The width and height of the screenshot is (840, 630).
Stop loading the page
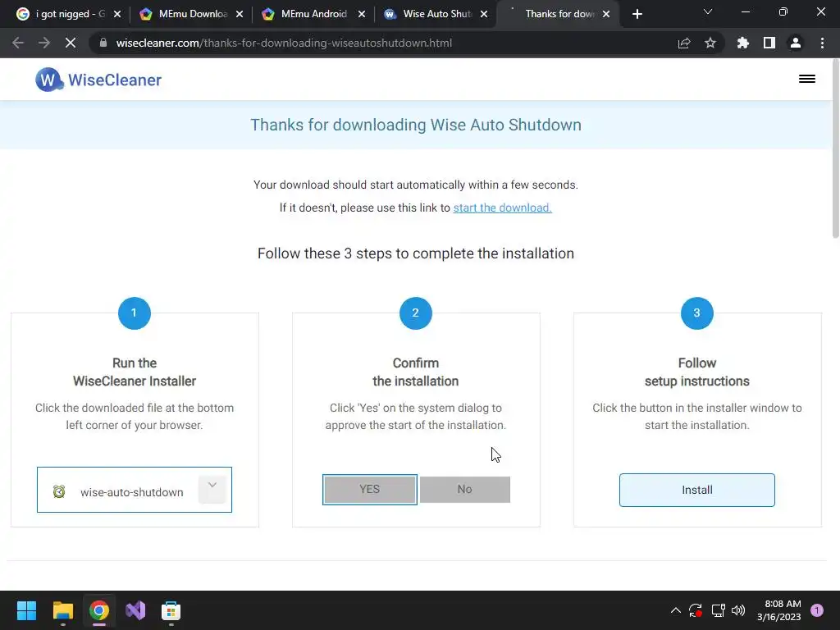point(71,43)
